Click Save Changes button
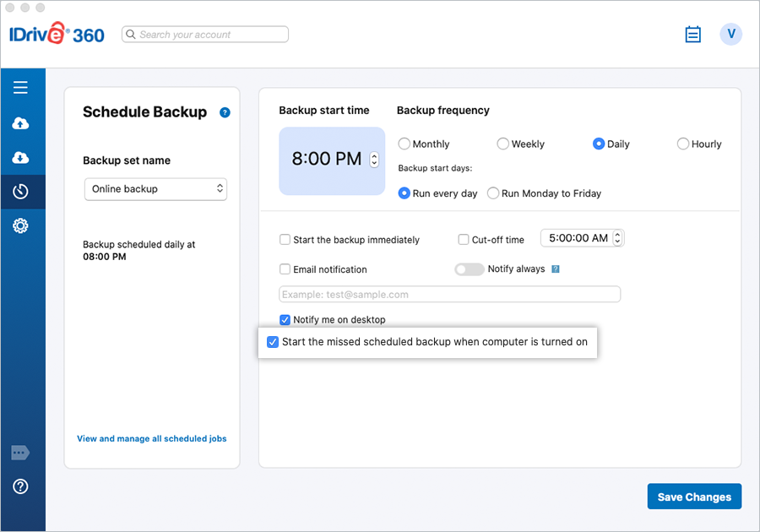 click(694, 497)
